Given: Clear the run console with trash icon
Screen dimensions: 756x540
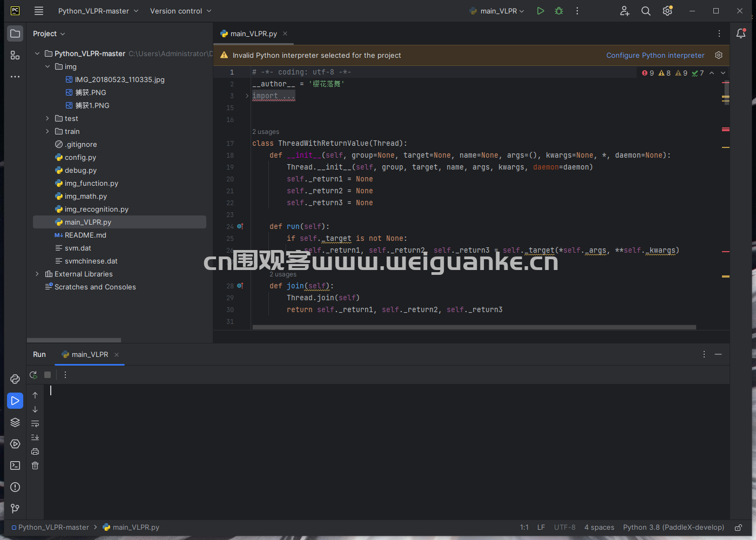Looking at the screenshot, I should [35, 465].
